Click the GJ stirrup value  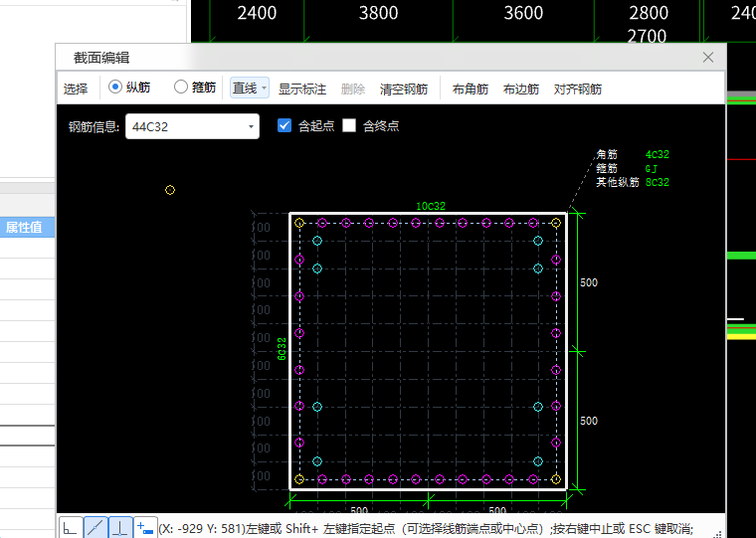pos(652,169)
